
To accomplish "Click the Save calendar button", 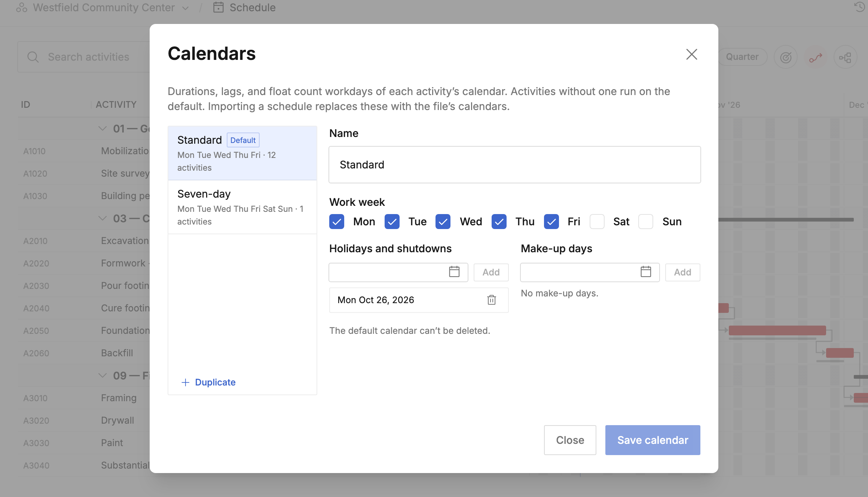I will tap(653, 440).
